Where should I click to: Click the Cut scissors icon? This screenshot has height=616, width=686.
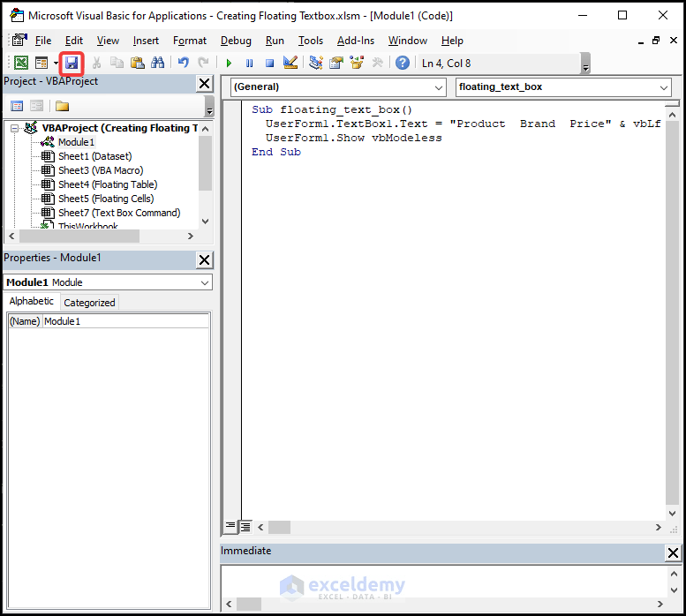coord(97,63)
